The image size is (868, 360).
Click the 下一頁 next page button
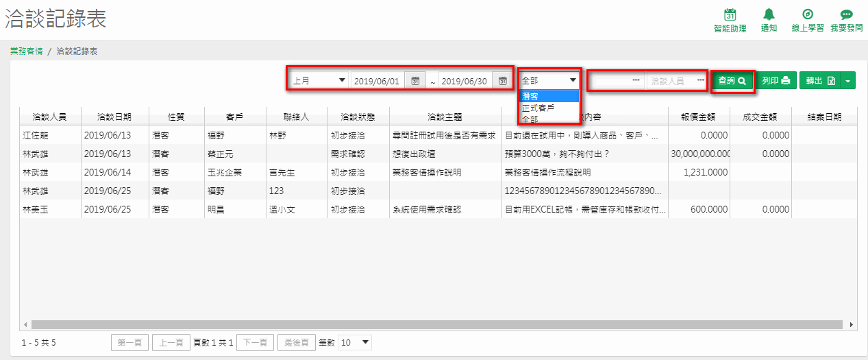(255, 342)
